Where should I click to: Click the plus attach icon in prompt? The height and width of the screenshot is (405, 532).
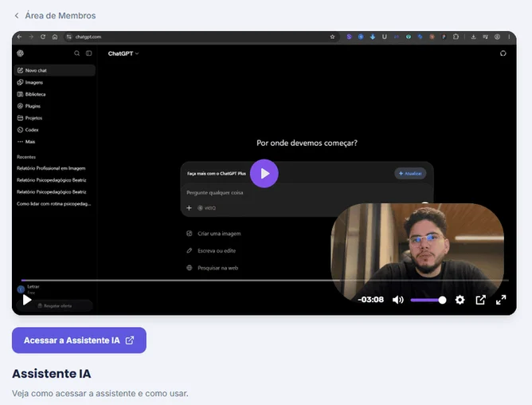click(x=190, y=208)
